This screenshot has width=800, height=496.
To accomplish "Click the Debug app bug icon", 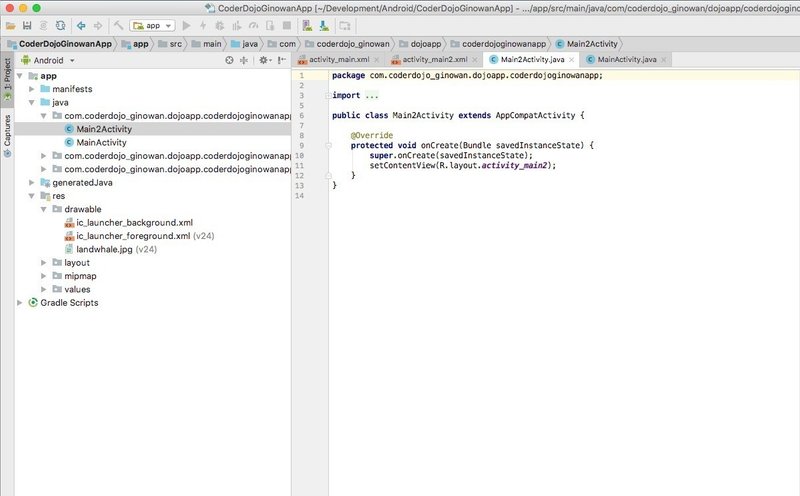I will pyautogui.click(x=220, y=26).
